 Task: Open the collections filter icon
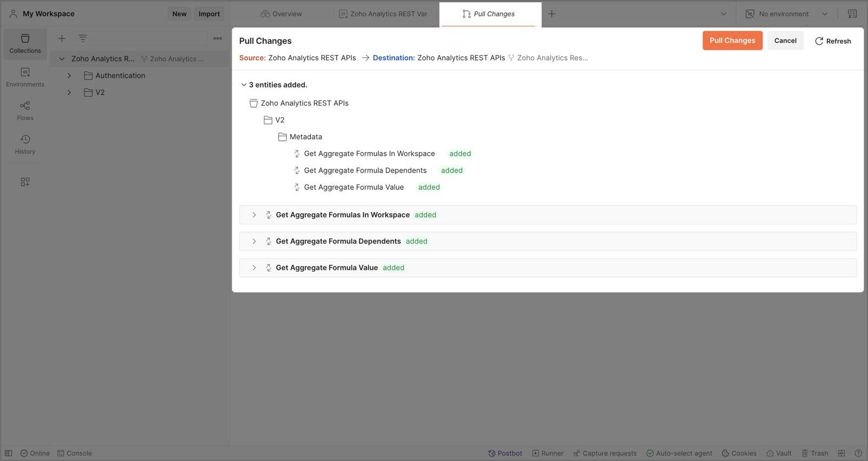point(83,38)
